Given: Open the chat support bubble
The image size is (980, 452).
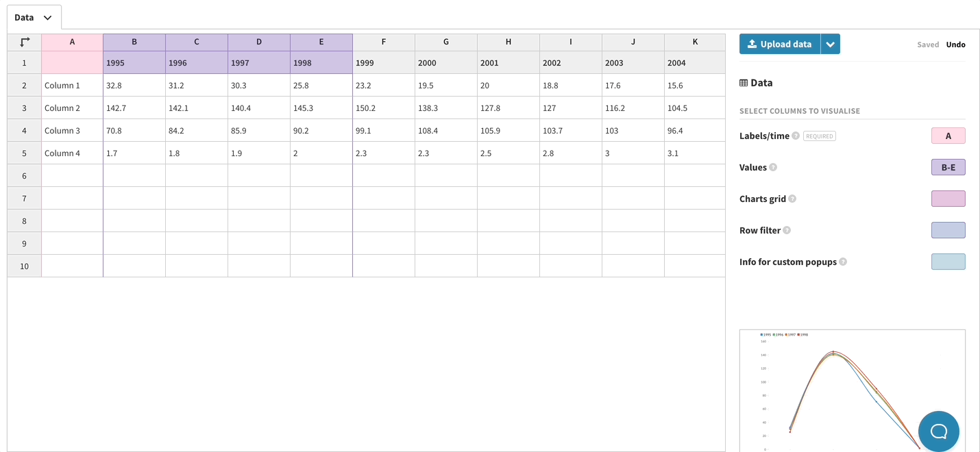Looking at the screenshot, I should click(x=938, y=431).
